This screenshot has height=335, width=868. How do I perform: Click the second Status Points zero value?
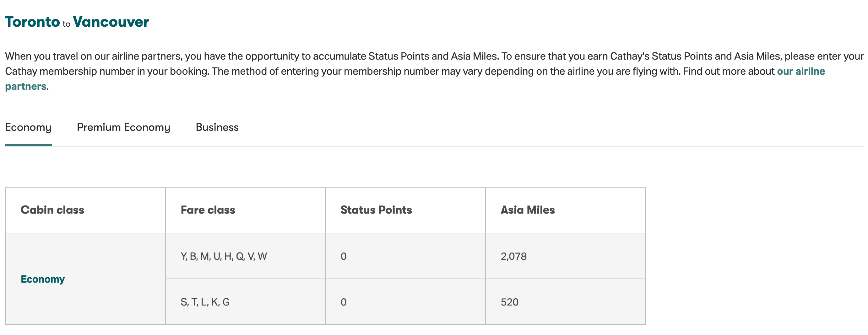pos(342,302)
